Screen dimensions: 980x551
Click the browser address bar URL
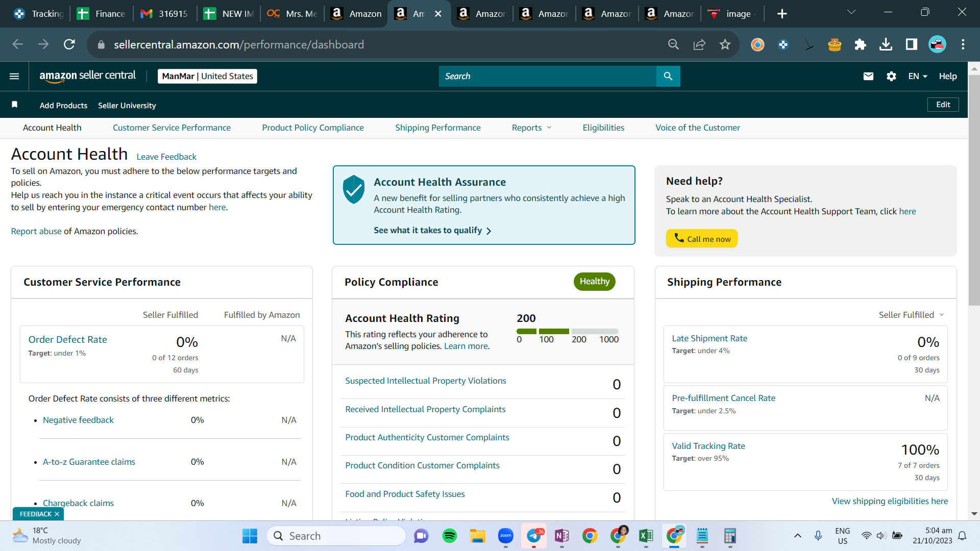point(238,44)
